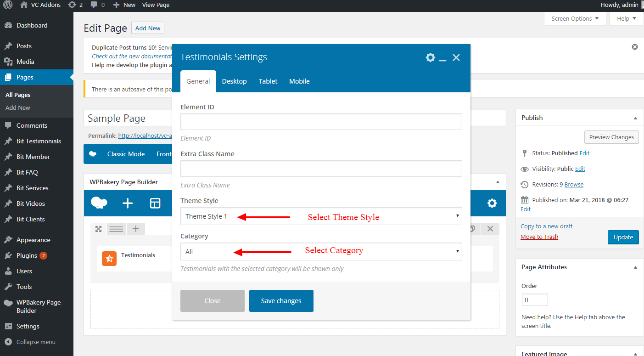The width and height of the screenshot is (644, 356).
Task: Switch to the Desktop tab
Action: click(x=234, y=81)
